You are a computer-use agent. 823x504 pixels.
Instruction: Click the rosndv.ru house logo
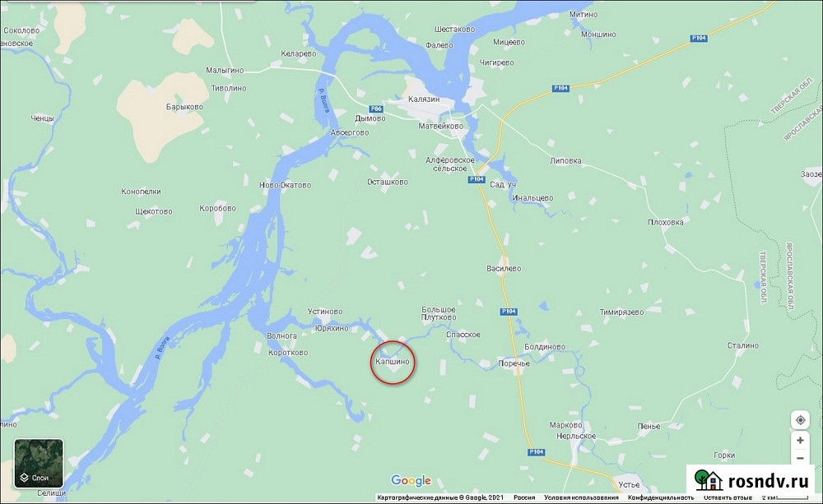coord(709,480)
